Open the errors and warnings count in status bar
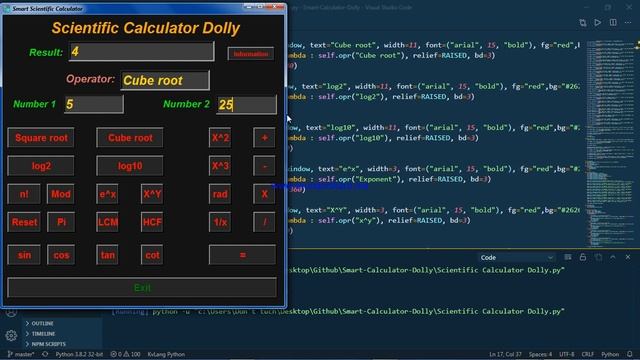 [x=125, y=354]
